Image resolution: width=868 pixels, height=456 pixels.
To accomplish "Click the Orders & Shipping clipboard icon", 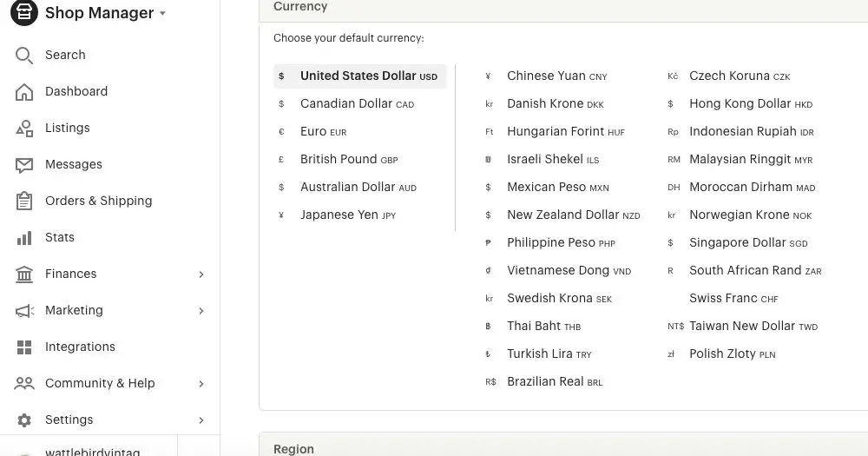I will (x=24, y=202).
